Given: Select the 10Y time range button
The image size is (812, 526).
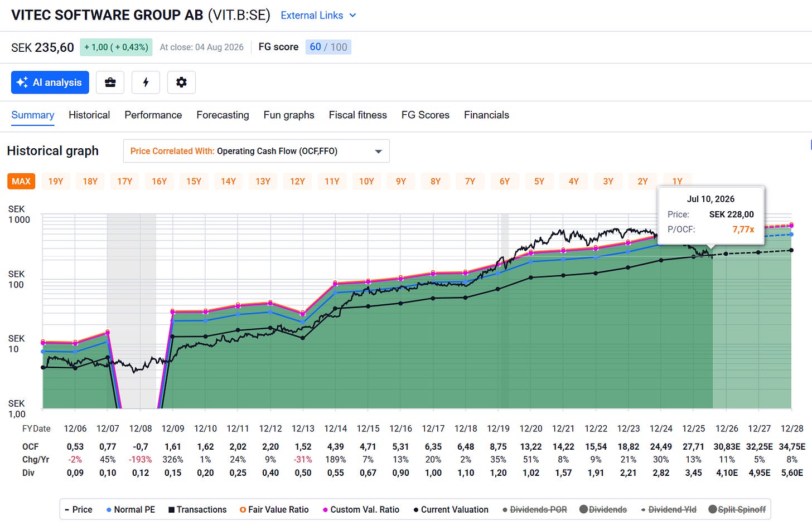Looking at the screenshot, I should click(x=366, y=181).
